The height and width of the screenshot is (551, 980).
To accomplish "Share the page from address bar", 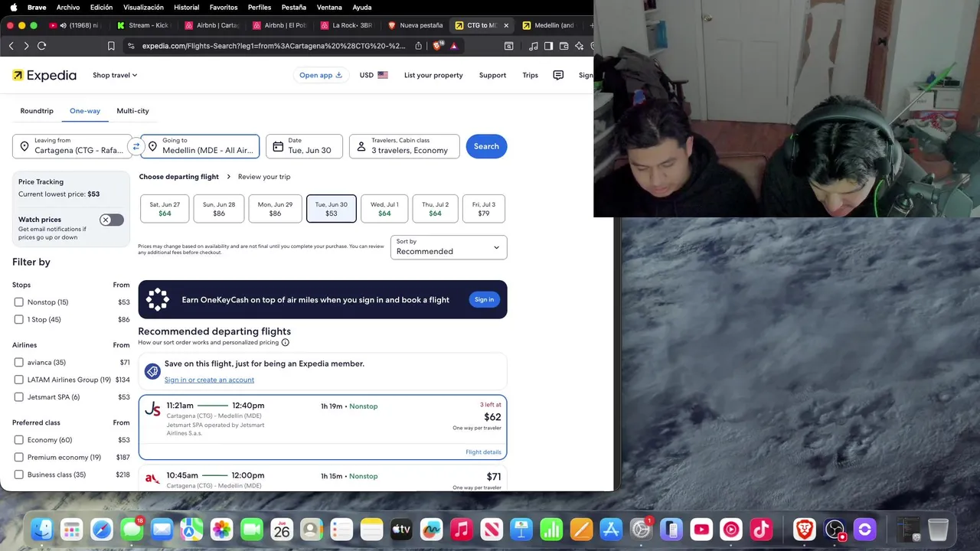I will point(418,46).
